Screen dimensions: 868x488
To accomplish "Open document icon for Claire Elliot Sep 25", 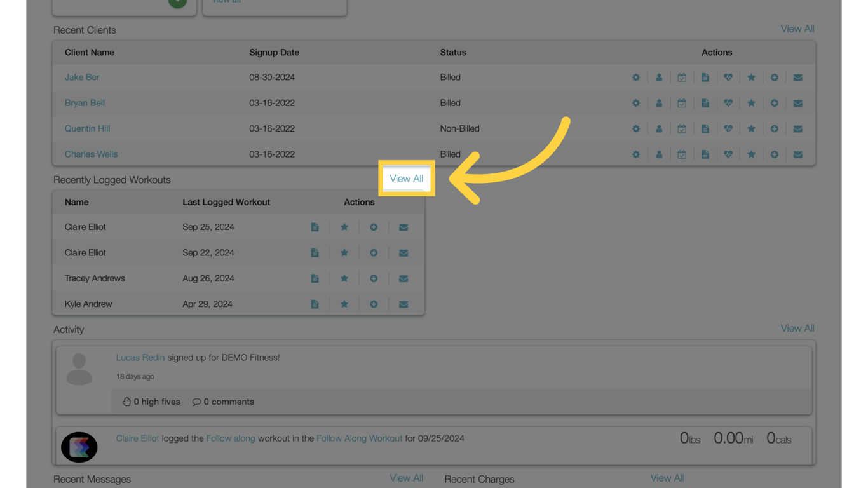I will point(315,227).
